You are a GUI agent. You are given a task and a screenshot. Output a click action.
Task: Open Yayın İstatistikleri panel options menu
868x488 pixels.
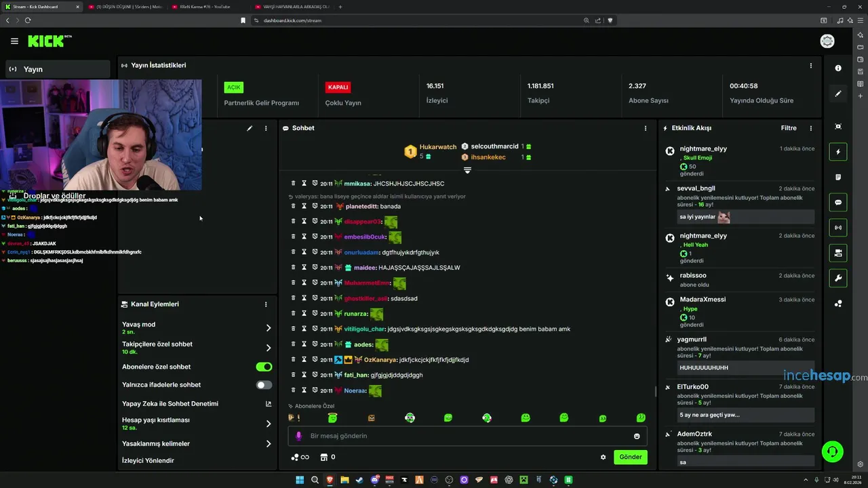pyautogui.click(x=810, y=66)
